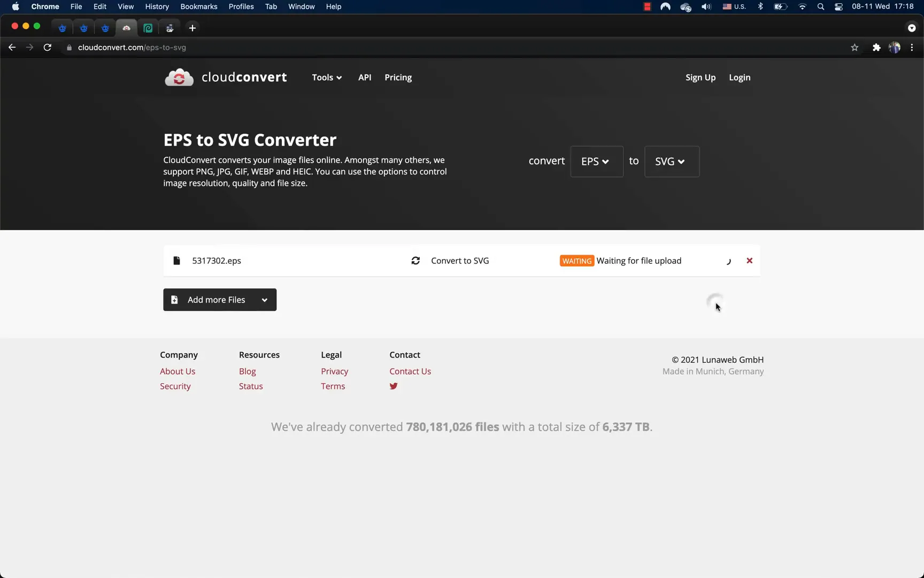Click the menu bar date and time
The width and height of the screenshot is (924, 578).
tap(883, 6)
